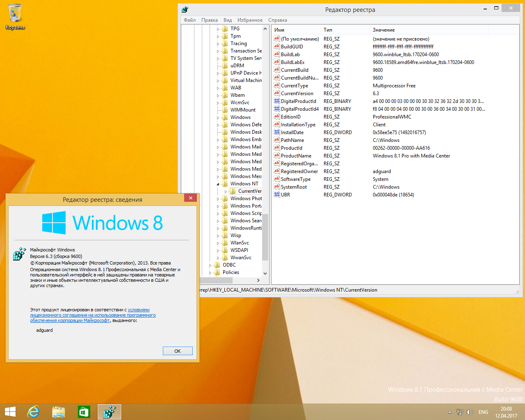Screen dimensions: 525x420
Task: Select the ProductId value name
Action: click(292, 148)
